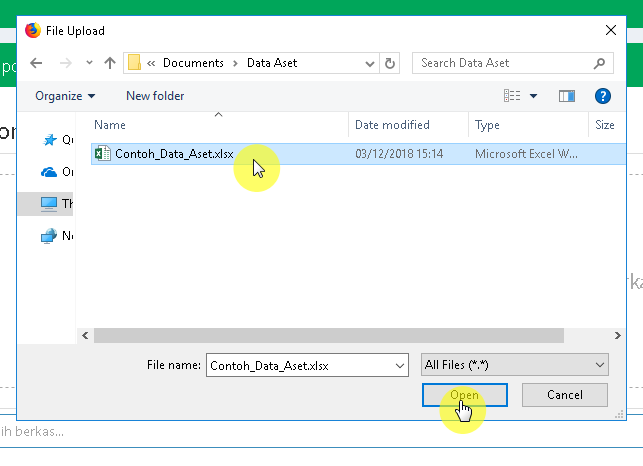Select the OneDrive cloud icon in sidebar
Screen dimensions: 643x466
tap(49, 172)
